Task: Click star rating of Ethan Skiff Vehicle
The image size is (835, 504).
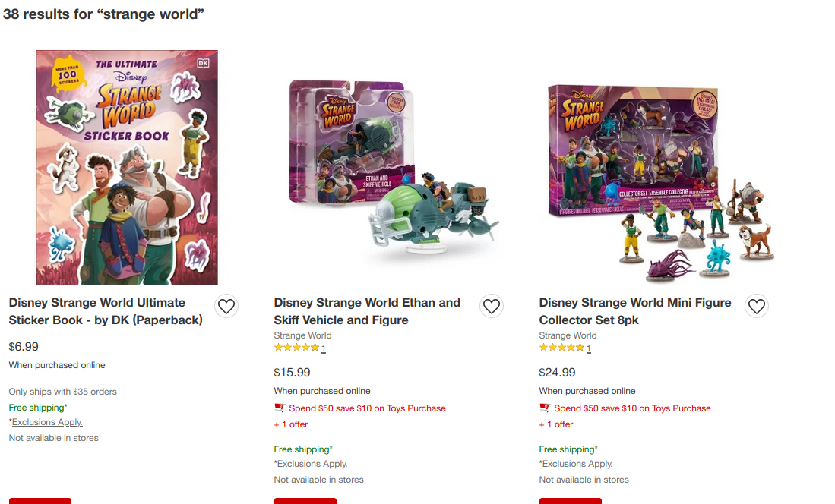Action: 299,348
